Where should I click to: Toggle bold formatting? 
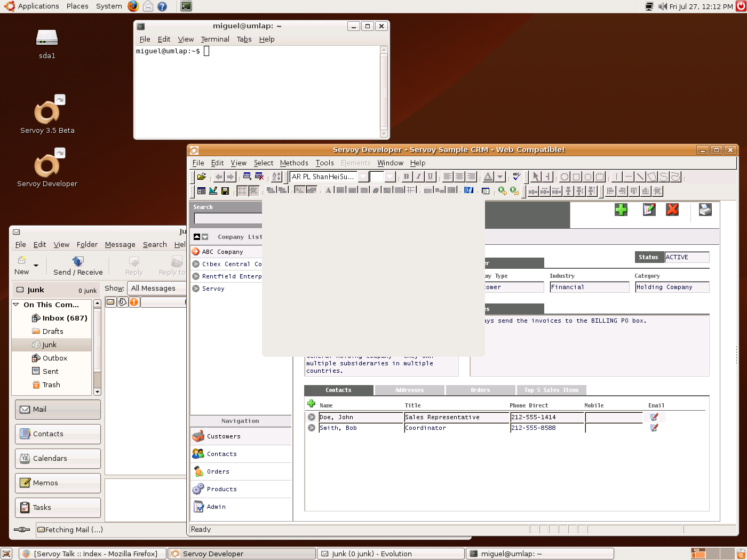click(406, 177)
